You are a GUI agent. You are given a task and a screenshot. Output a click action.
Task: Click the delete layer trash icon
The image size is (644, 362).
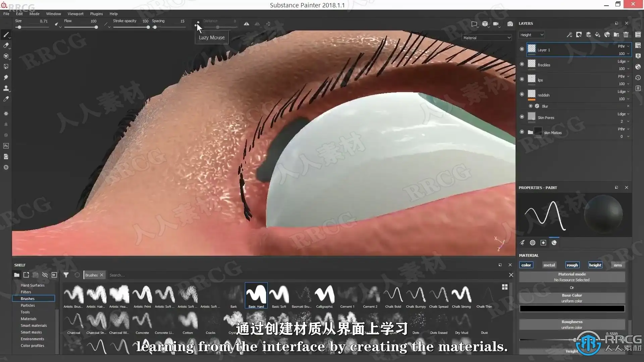click(626, 35)
